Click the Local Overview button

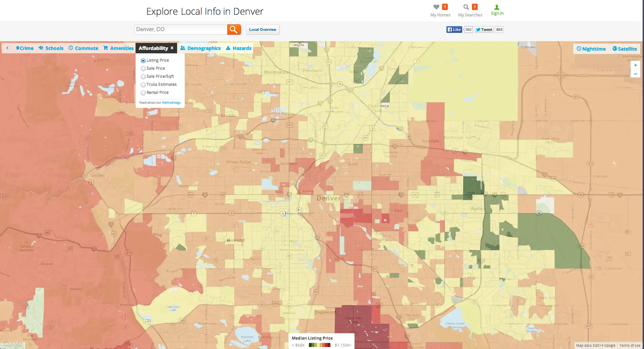[x=263, y=30]
